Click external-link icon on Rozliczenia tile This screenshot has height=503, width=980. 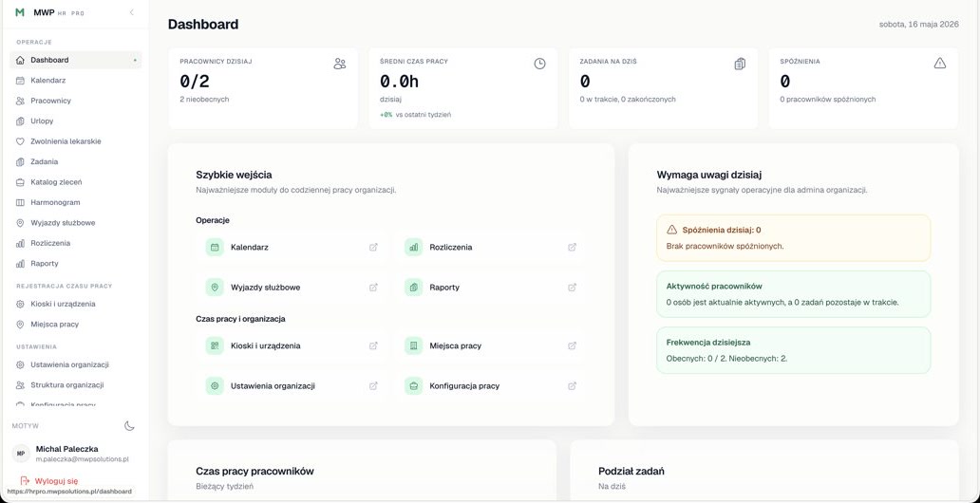click(x=572, y=248)
